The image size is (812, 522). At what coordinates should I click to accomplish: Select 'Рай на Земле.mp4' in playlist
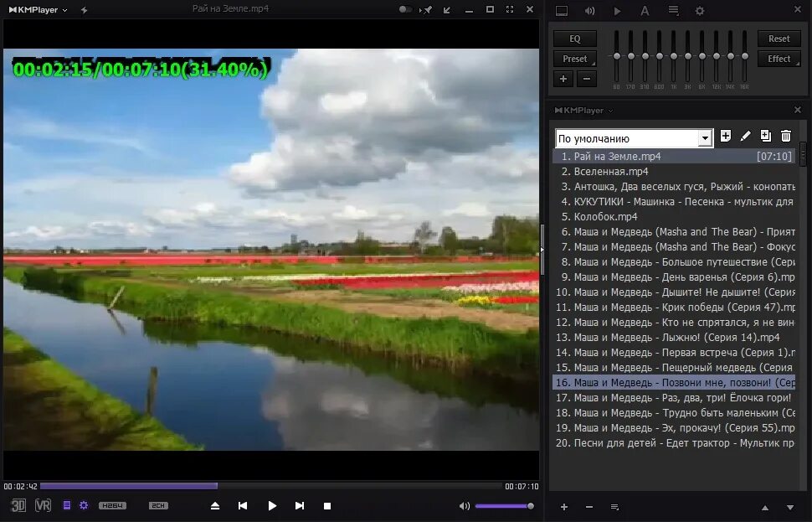coord(674,156)
